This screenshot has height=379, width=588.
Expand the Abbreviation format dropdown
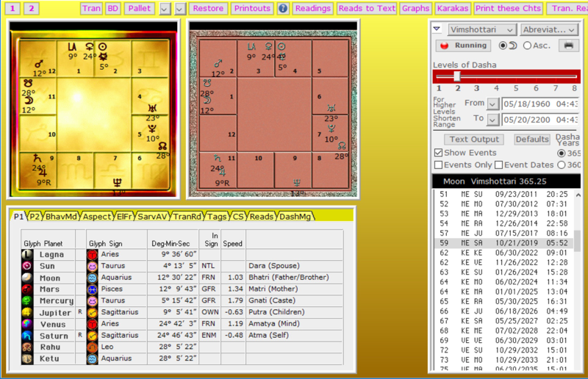(550, 29)
